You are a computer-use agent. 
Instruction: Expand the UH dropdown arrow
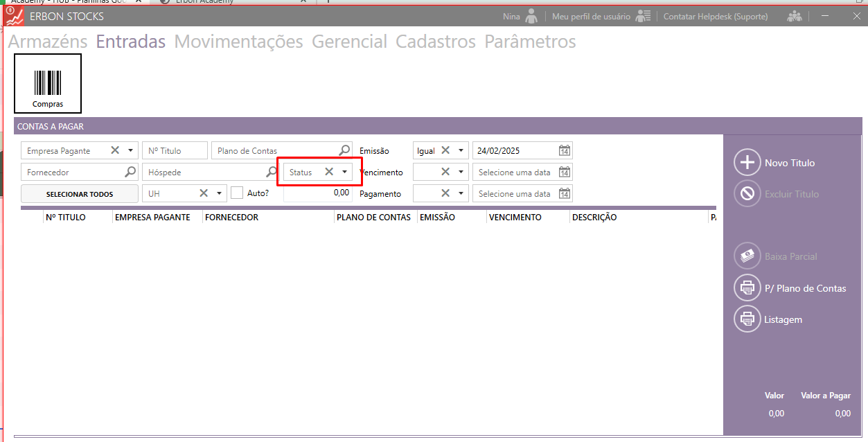219,193
